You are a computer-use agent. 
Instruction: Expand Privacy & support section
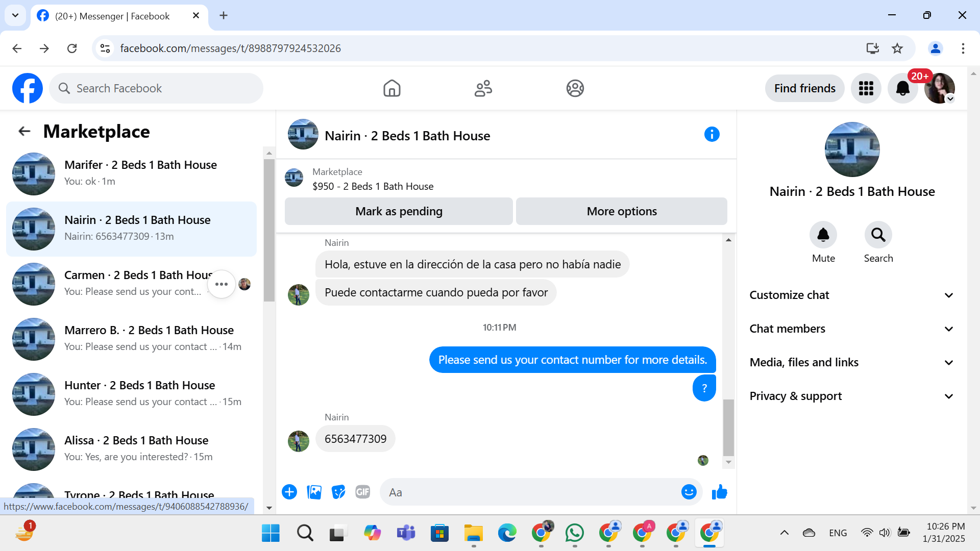point(851,396)
